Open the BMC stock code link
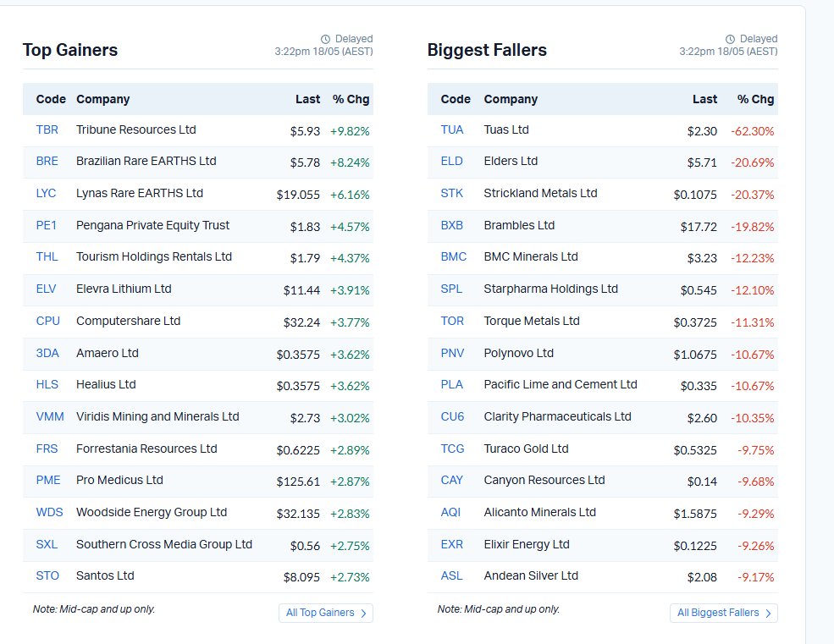Screen dimensions: 834x644 point(454,257)
